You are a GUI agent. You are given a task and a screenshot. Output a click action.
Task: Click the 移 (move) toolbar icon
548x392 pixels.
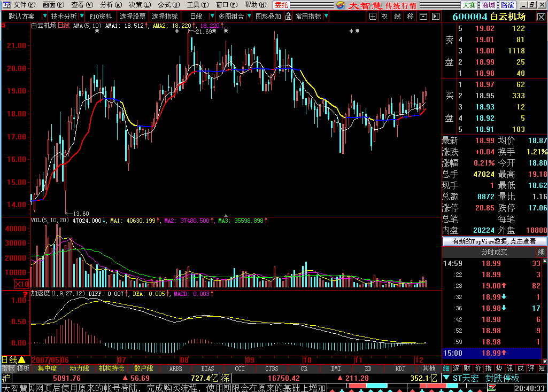[410, 17]
